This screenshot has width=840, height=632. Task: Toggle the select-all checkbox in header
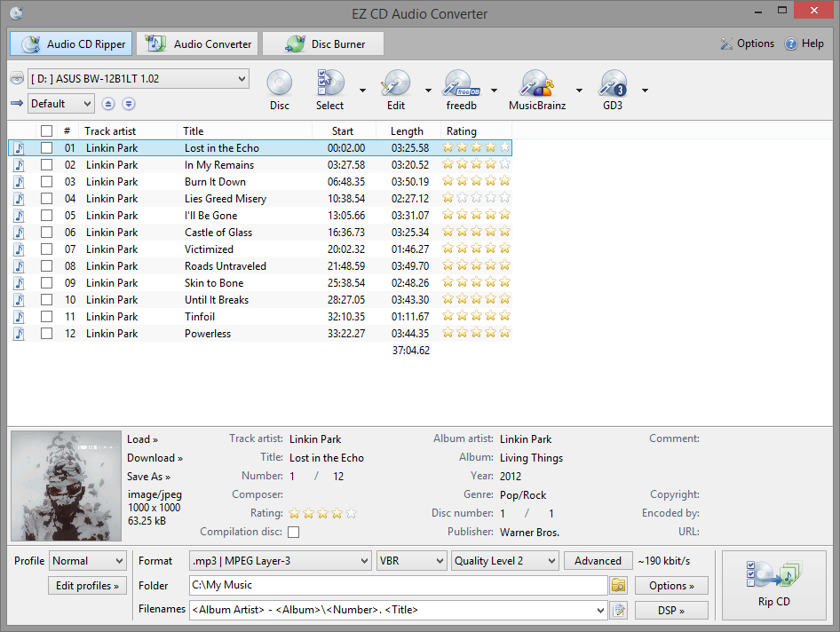coord(46,130)
